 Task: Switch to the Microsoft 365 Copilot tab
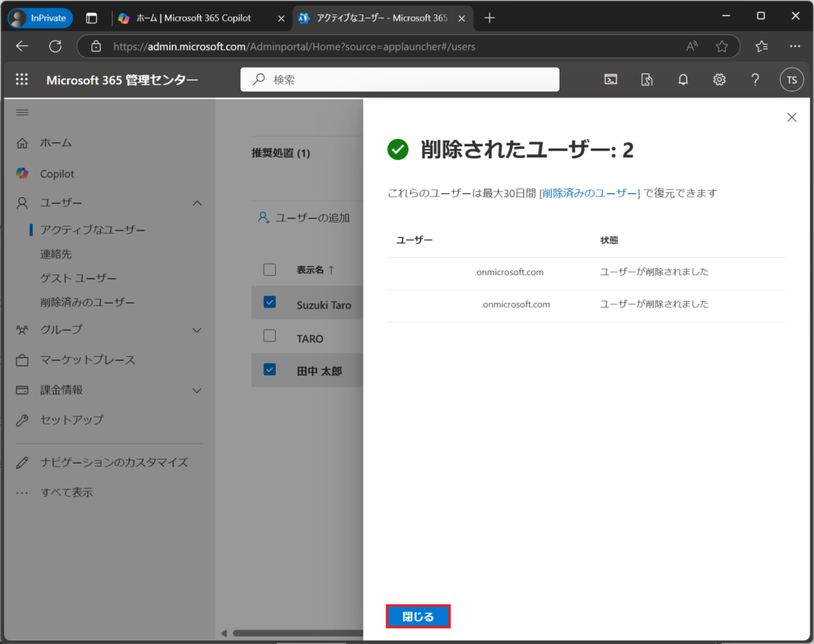199,17
